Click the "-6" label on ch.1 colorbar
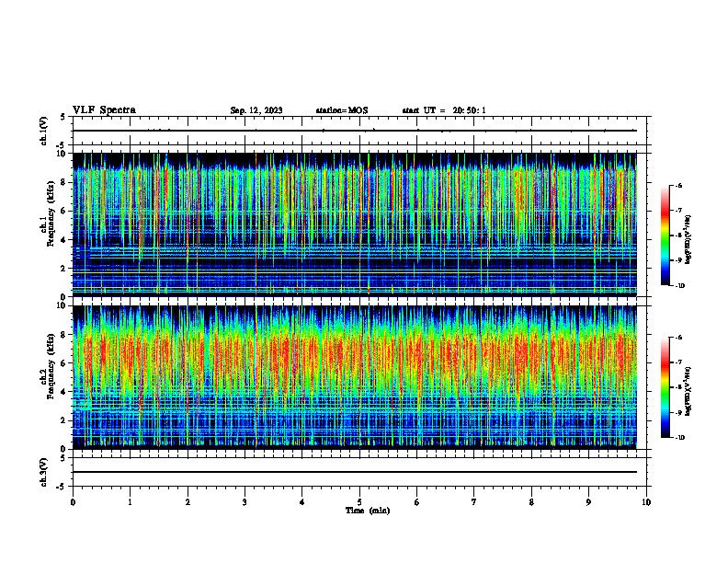This screenshot has width=728, height=563. click(x=678, y=186)
